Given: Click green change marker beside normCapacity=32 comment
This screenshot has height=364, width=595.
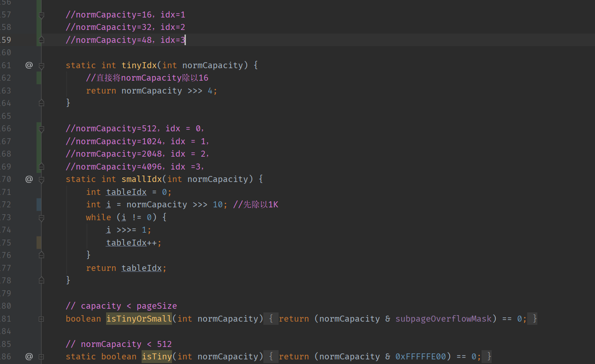Looking at the screenshot, I should pyautogui.click(x=39, y=27).
